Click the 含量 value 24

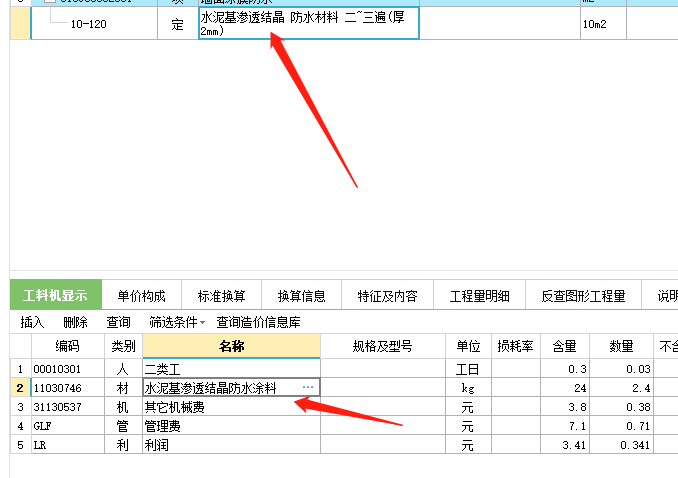pos(565,388)
